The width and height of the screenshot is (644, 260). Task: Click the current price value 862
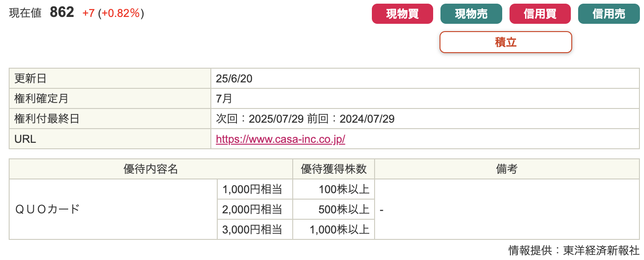pyautogui.click(x=62, y=12)
